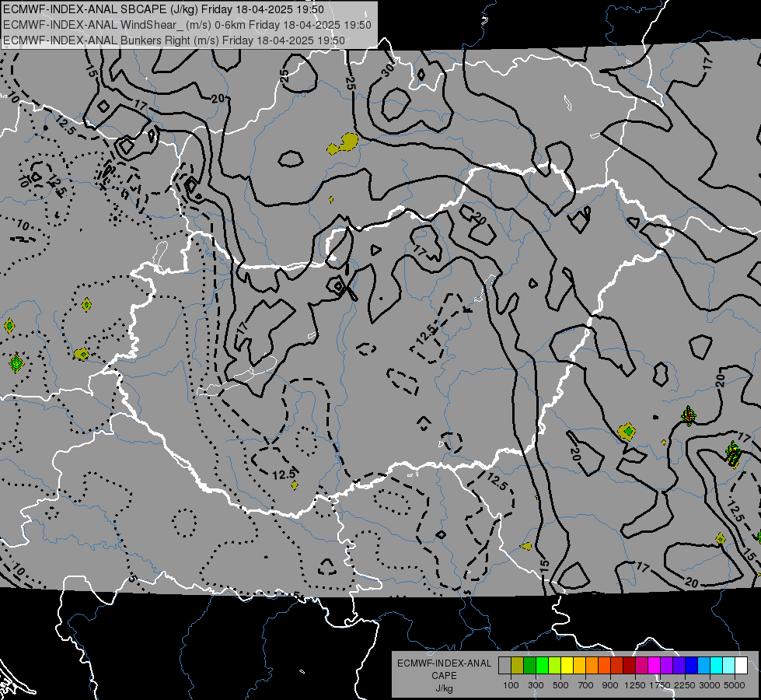The width and height of the screenshot is (761, 700).
Task: Click the 300 legend tick label
Action: tap(536, 685)
